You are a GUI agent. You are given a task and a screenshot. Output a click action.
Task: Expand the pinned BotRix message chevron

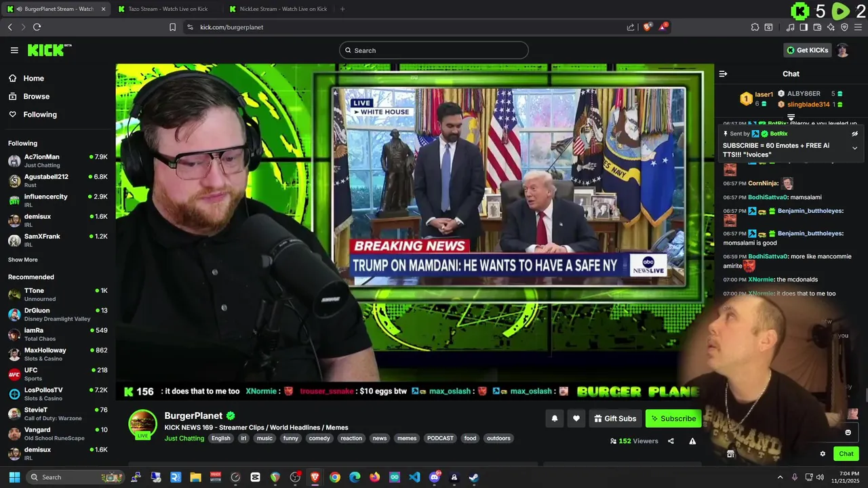854,148
